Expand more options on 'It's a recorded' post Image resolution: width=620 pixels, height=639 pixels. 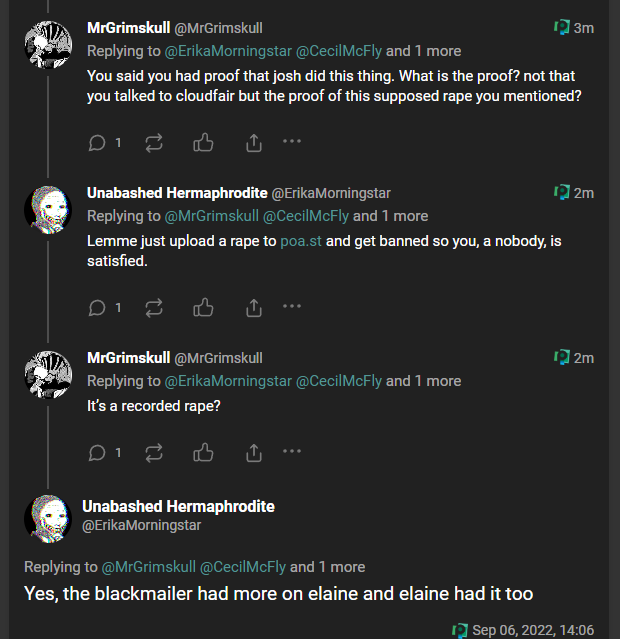[292, 451]
